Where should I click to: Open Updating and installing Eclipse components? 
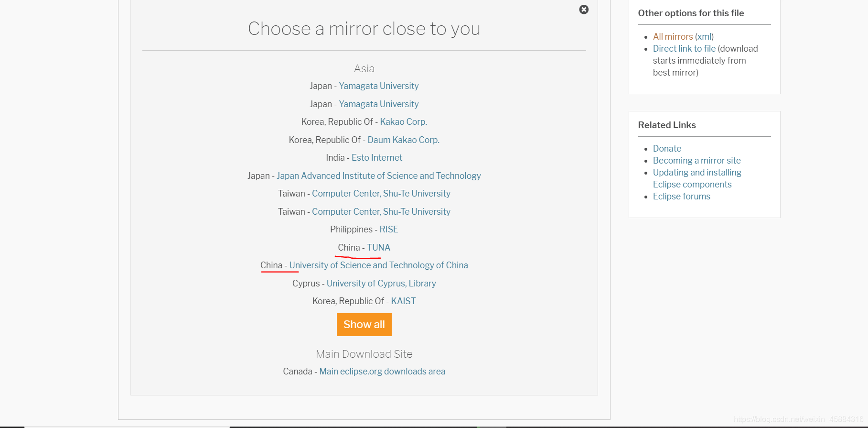coord(697,178)
